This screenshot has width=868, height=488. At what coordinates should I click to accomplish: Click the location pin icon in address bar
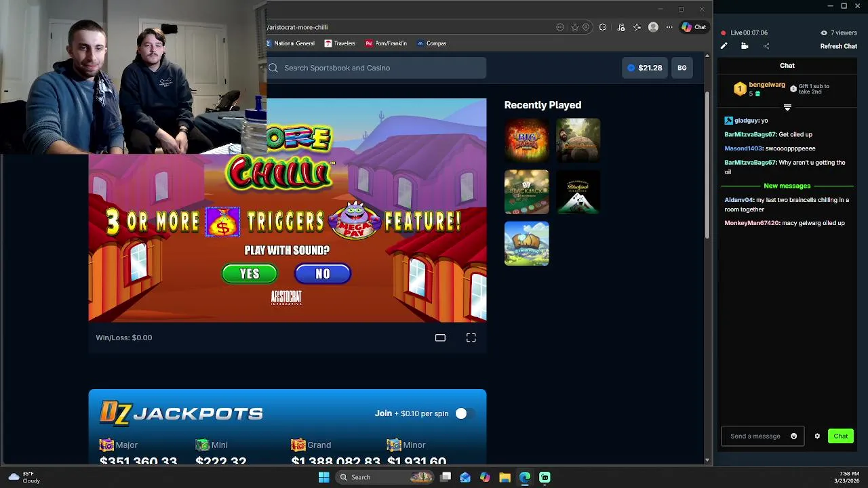(x=586, y=27)
